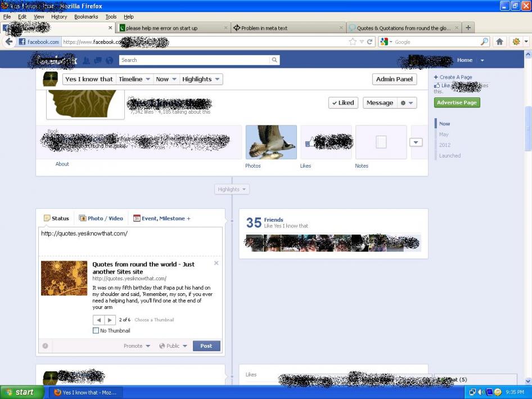The image size is (532, 399).
Task: Open account menu arrow next to Home
Action: [x=482, y=60]
